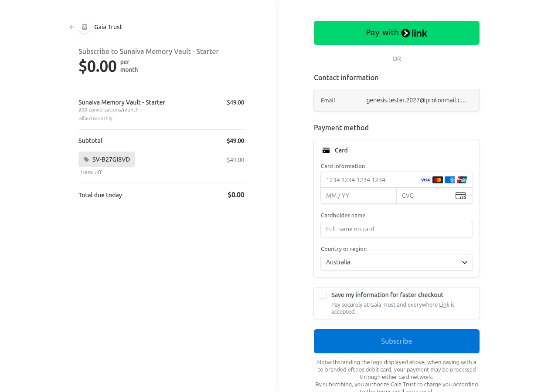Screen dimensions: 558x392
Task: Click the American Express logo
Action: [450, 180]
